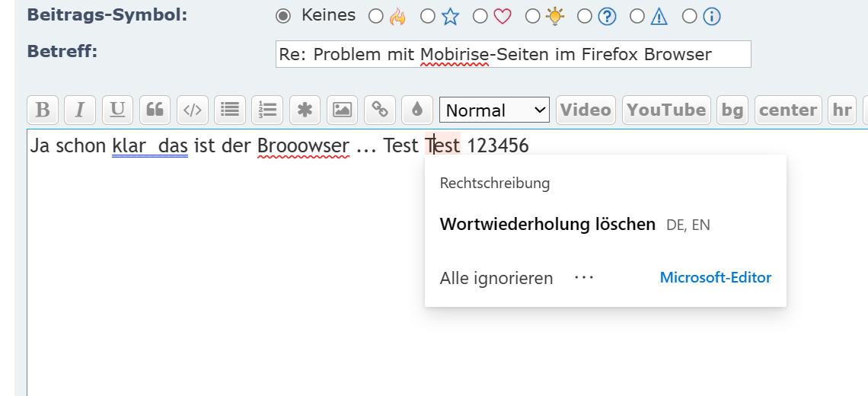The width and height of the screenshot is (868, 396).
Task: Click the YouTube BBCode button
Action: pyautogui.click(x=666, y=110)
